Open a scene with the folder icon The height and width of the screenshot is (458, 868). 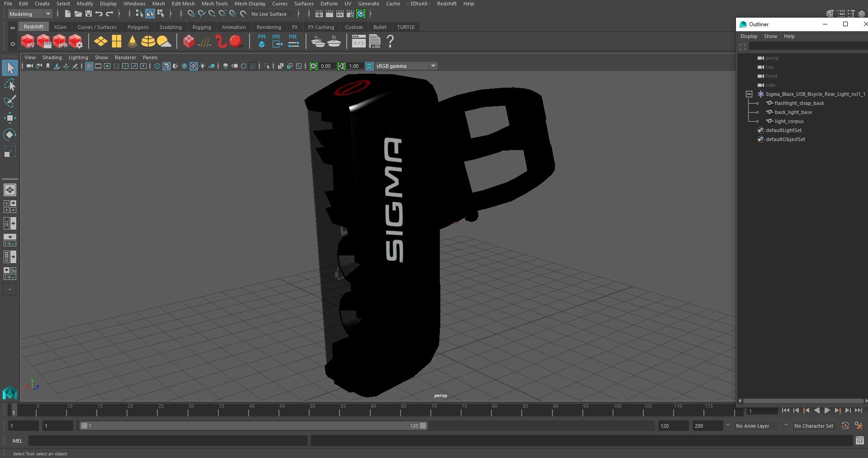pos(78,14)
